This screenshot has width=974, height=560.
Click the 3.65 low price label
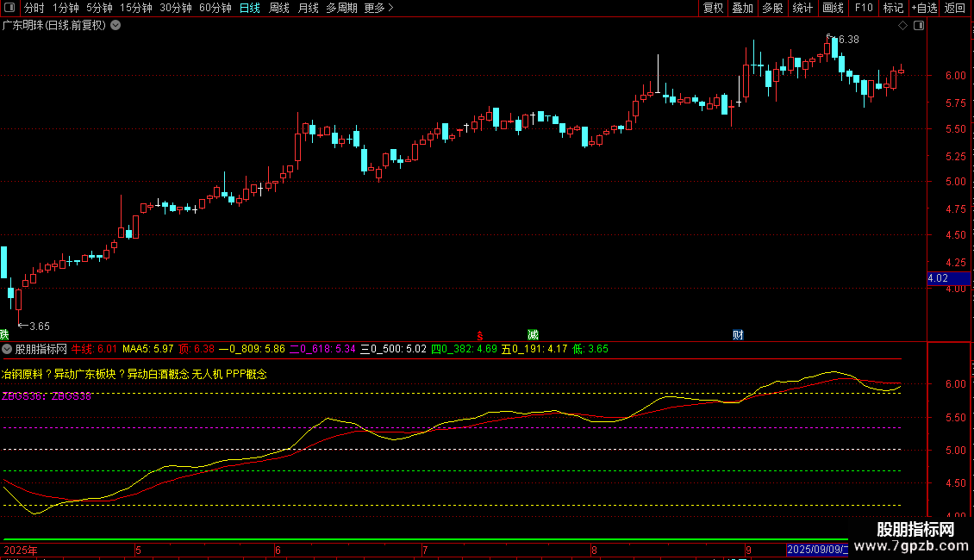39,326
